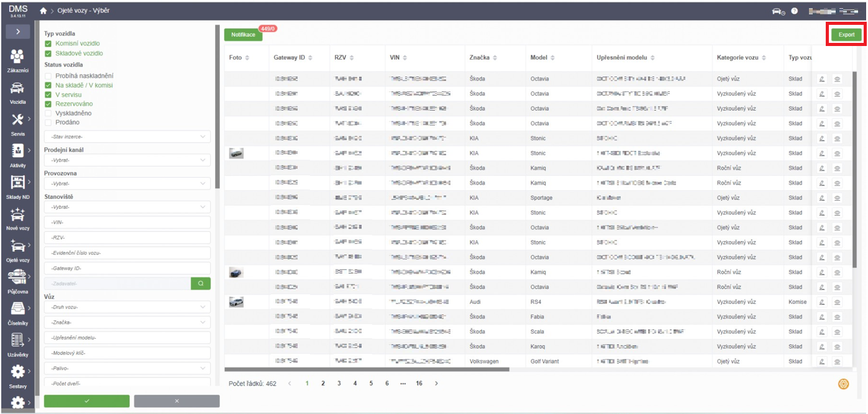Screen dimensions: 868x414
Task: Click the VIN filter input field
Action: 127,222
